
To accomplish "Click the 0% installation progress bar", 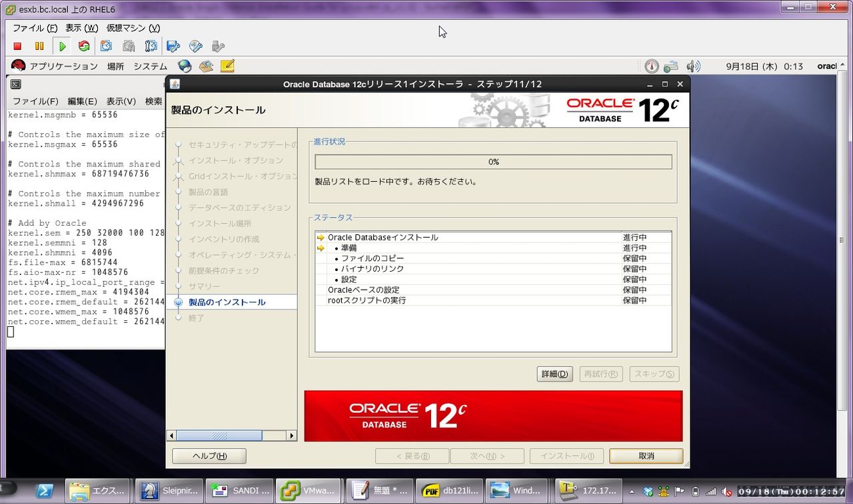I will pyautogui.click(x=493, y=162).
